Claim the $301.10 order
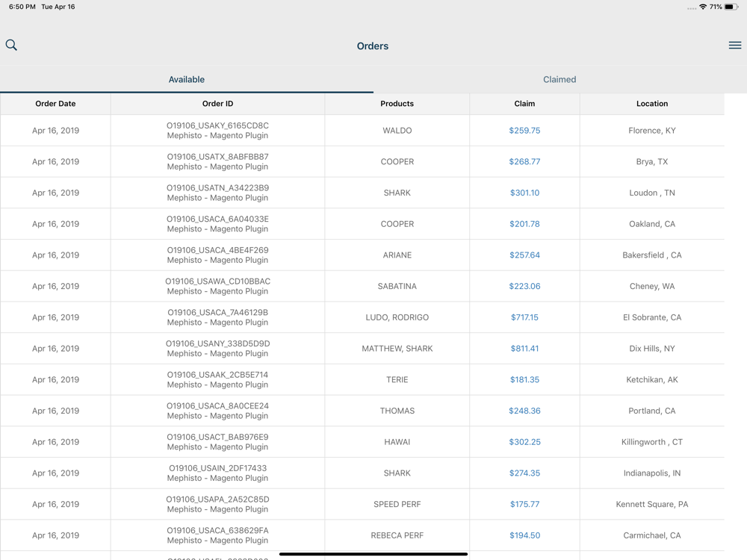The image size is (747, 560). (524, 193)
